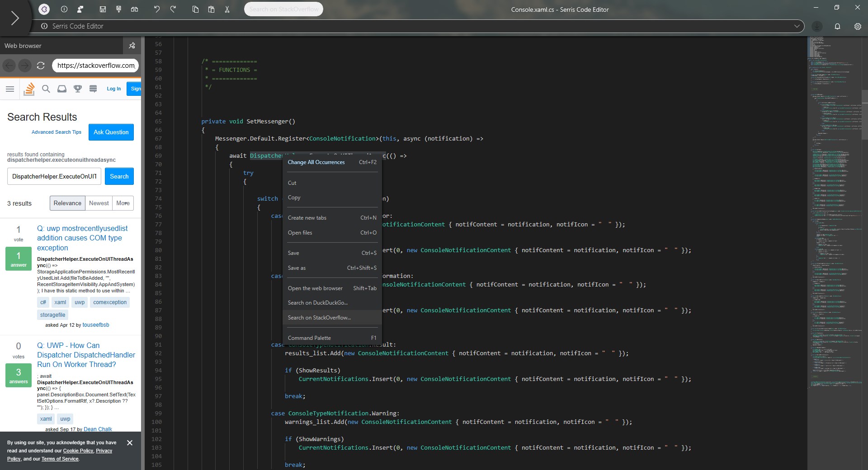Click the achievements trophy icon
Viewport: 868px width, 470px height.
tap(77, 89)
